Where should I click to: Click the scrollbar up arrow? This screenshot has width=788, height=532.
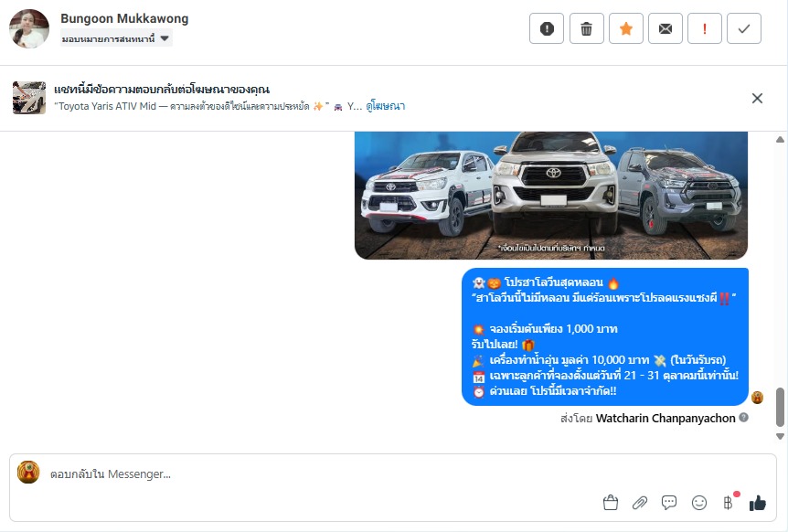click(x=780, y=139)
